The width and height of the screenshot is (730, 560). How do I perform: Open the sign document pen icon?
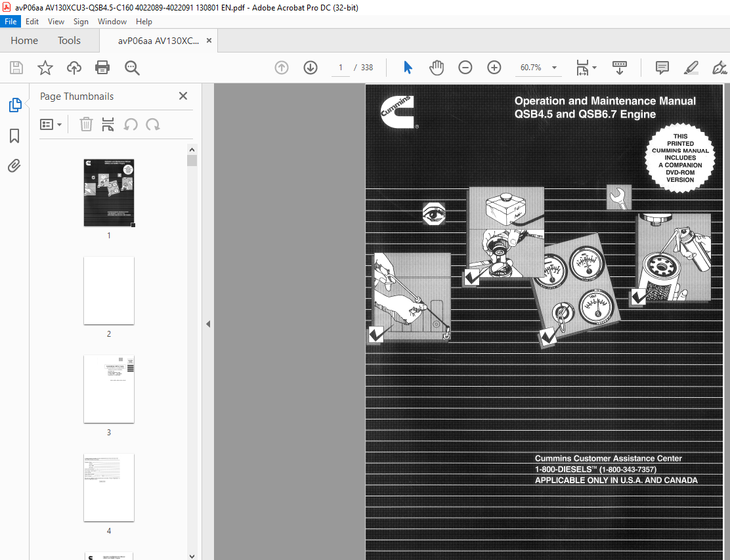[x=719, y=68]
